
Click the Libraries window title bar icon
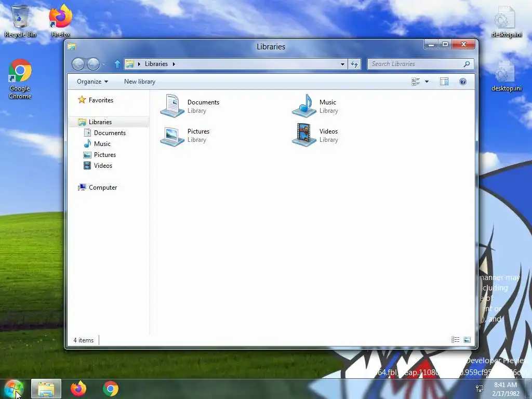[x=72, y=46]
